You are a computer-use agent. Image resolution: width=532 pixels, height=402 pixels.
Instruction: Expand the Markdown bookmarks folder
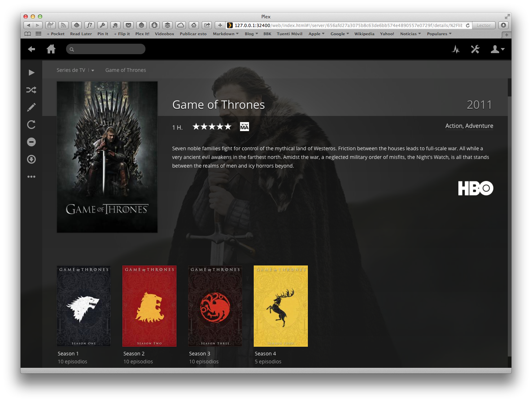point(226,34)
